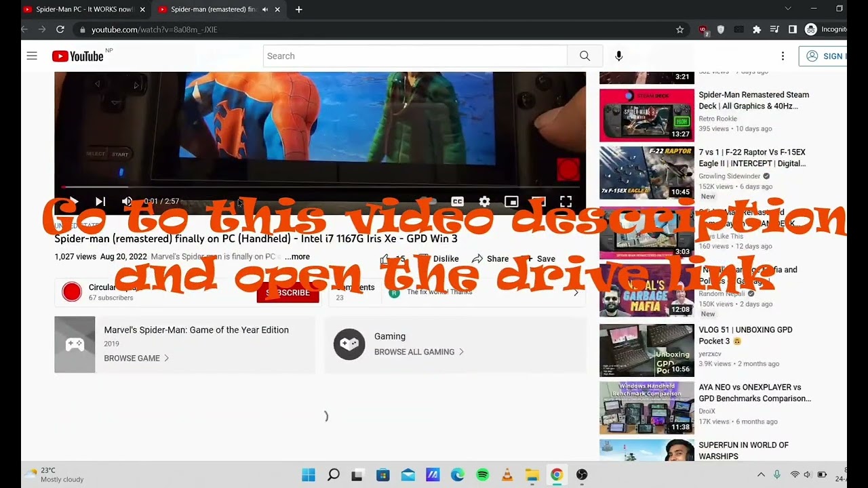Viewport: 868px width, 488px height.
Task: Save the video to a playlist
Action: click(x=540, y=259)
